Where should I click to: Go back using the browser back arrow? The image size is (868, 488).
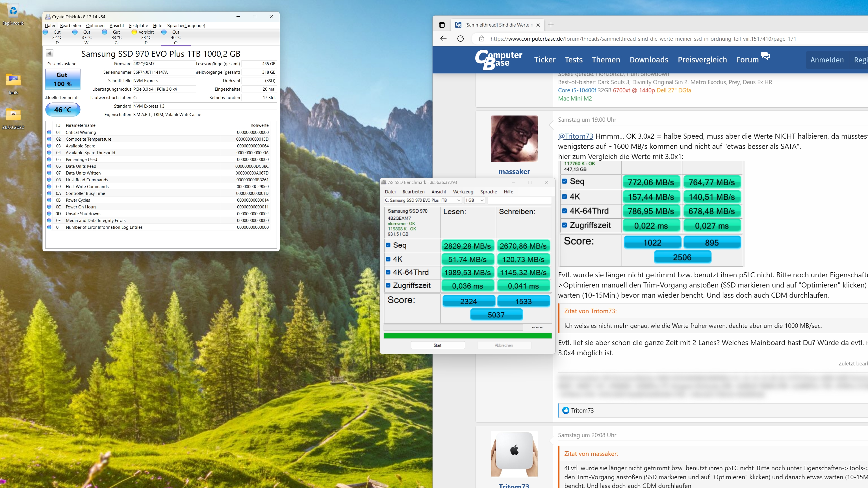[x=443, y=39]
